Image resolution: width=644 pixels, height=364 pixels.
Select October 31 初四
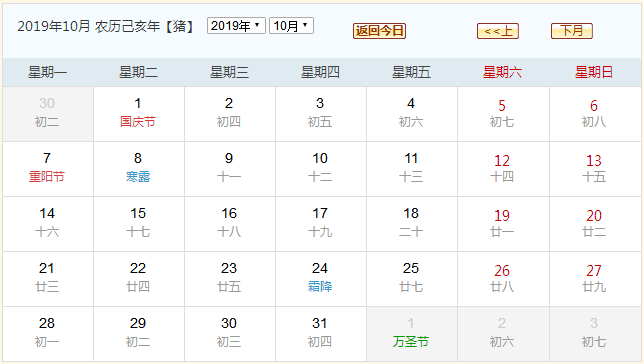tap(321, 334)
